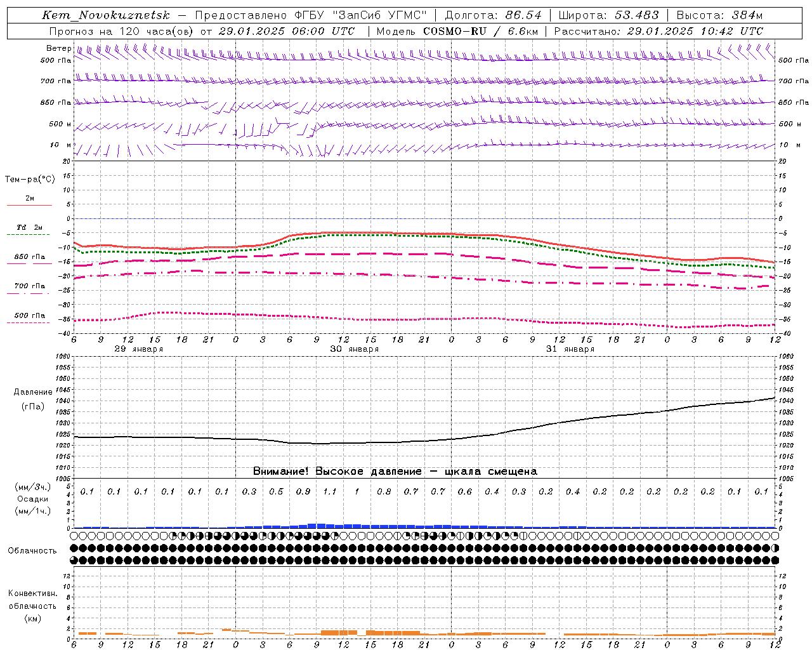
Task: Click the (мм/1ч.) precipitation unit label
Action: click(x=33, y=511)
